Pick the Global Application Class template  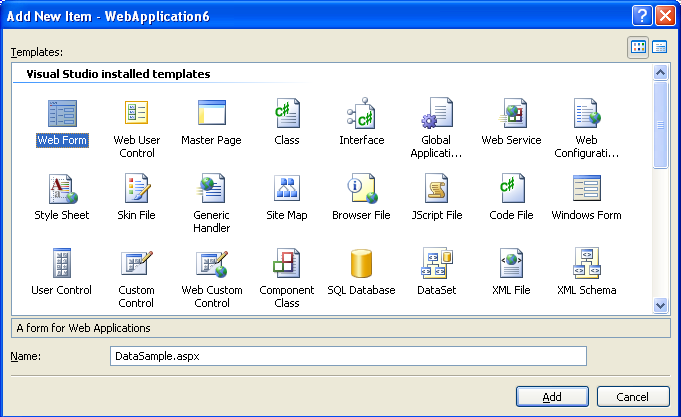coord(437,113)
